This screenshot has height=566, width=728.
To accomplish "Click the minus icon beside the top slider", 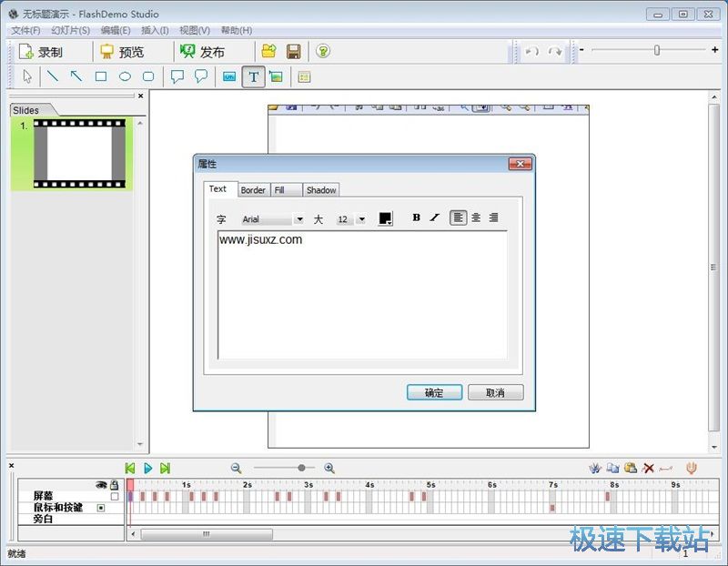I will (x=581, y=50).
